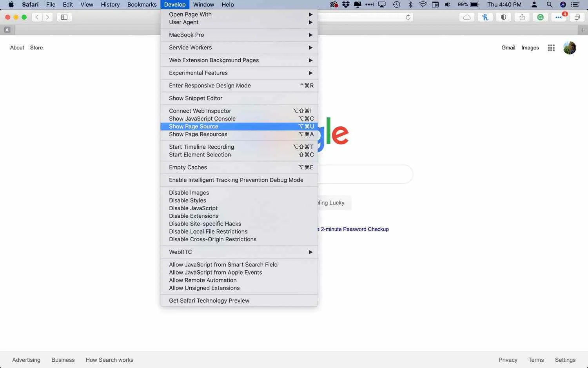The height and width of the screenshot is (368, 588).
Task: Show all tabs overview icon
Action: point(577,17)
